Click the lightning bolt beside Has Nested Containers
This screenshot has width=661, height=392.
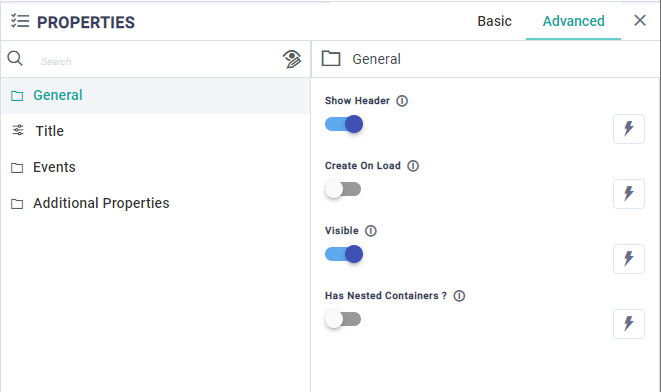pyautogui.click(x=629, y=323)
